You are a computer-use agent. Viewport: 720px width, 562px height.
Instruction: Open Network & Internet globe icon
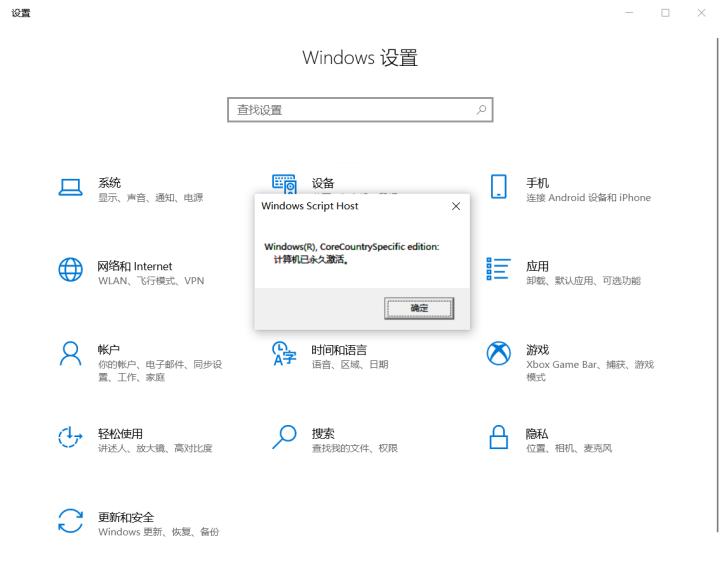[71, 269]
